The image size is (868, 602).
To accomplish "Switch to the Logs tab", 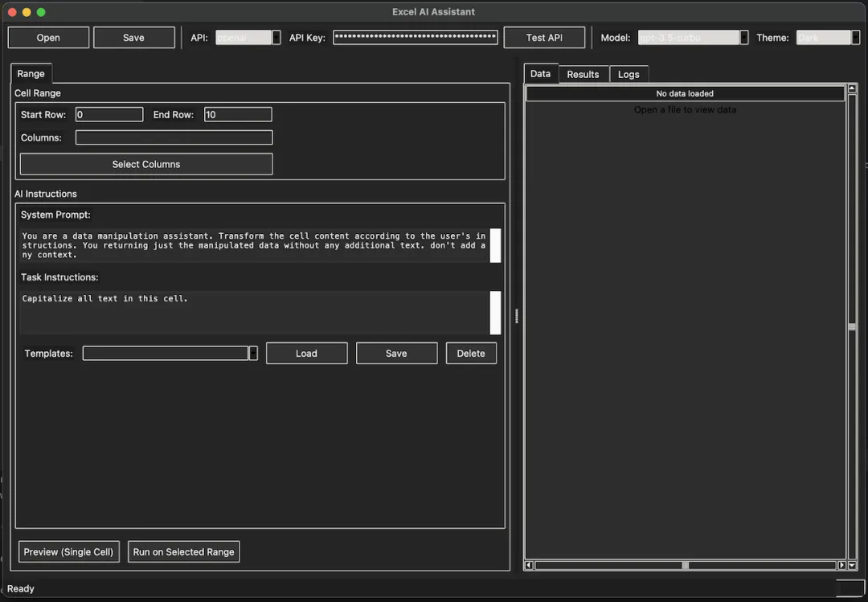I will click(628, 74).
